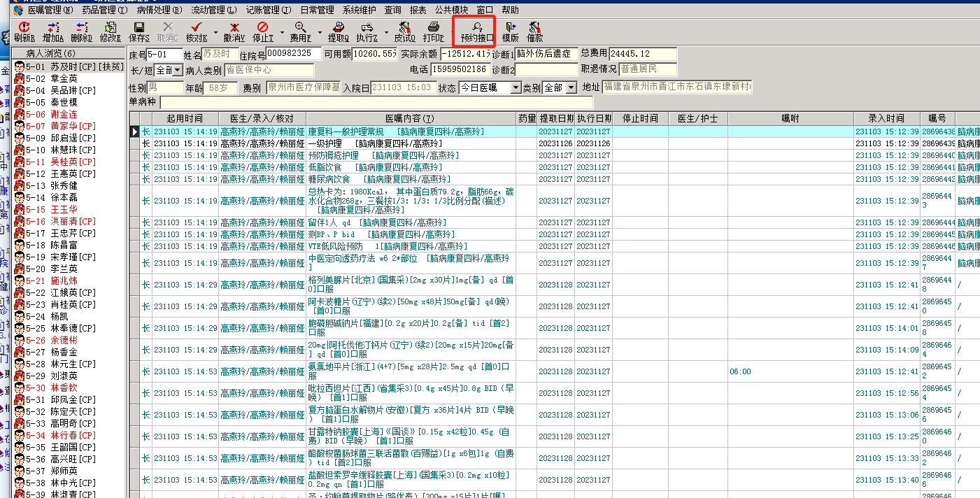Viewport: 980px width, 498px height.
Task: Click the 医嘱内容(T) column header
Action: [409, 118]
